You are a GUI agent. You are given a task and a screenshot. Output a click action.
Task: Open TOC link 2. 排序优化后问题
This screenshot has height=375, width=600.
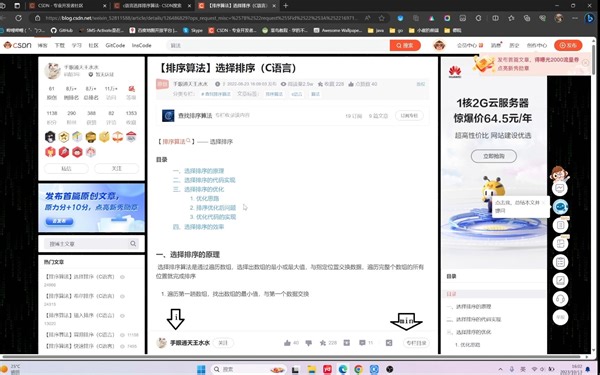pos(213,208)
